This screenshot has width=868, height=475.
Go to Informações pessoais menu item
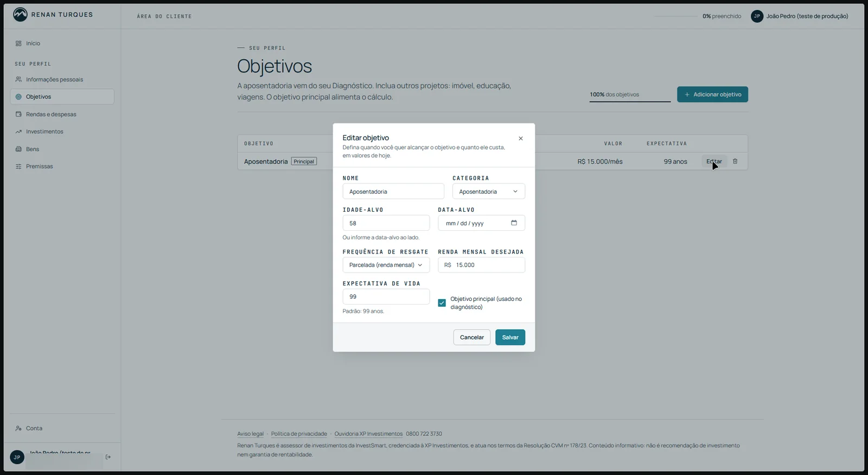(62, 79)
